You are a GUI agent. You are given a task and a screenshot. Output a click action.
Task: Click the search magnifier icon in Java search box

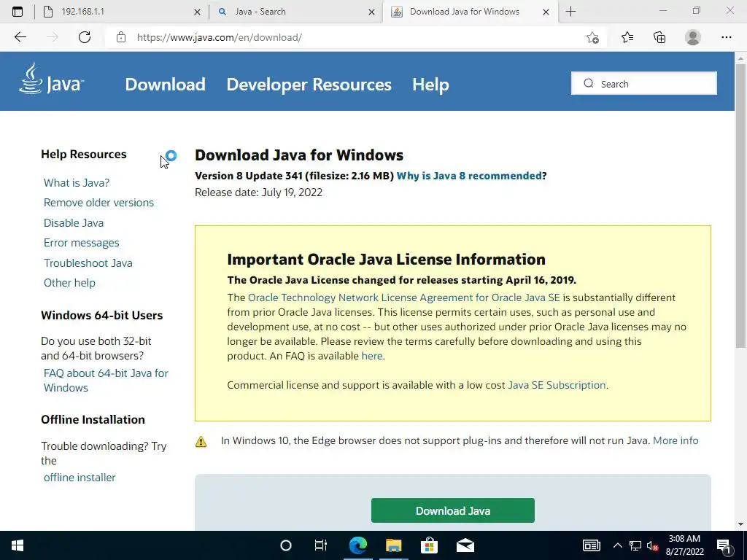(x=589, y=83)
